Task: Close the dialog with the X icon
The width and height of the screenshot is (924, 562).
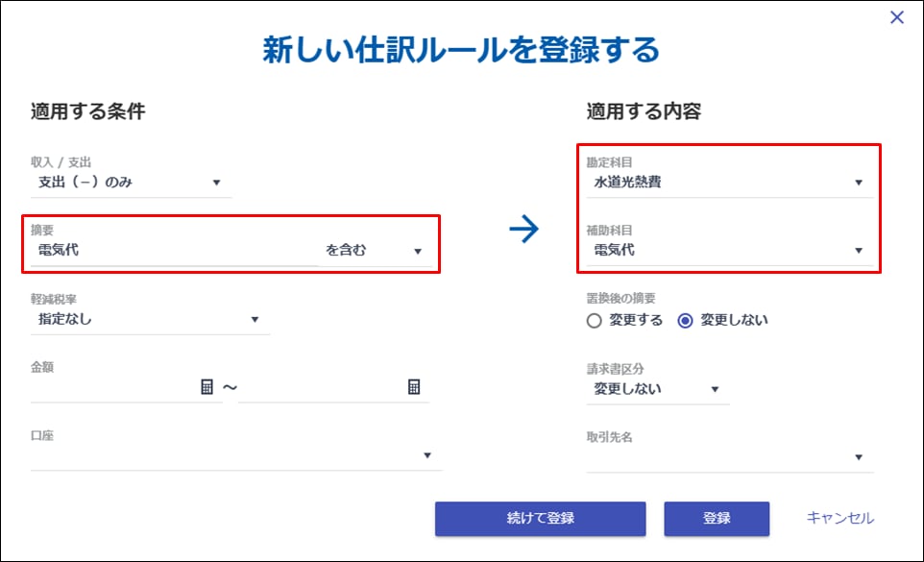Action: [x=897, y=17]
